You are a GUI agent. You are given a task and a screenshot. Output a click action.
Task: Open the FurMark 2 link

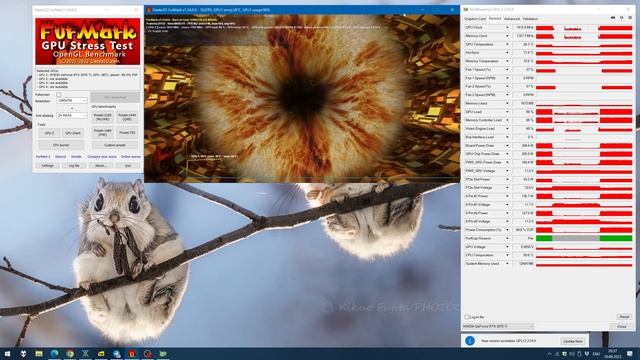click(43, 157)
